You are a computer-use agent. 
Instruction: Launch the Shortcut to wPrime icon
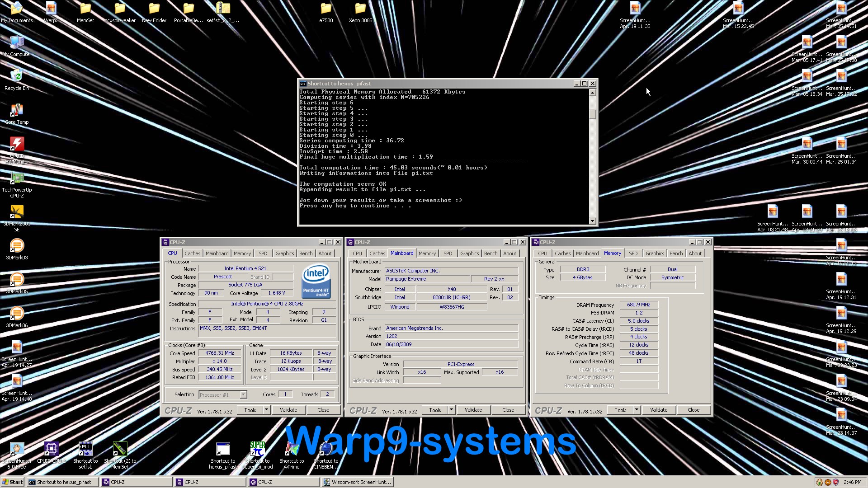pyautogui.click(x=292, y=455)
